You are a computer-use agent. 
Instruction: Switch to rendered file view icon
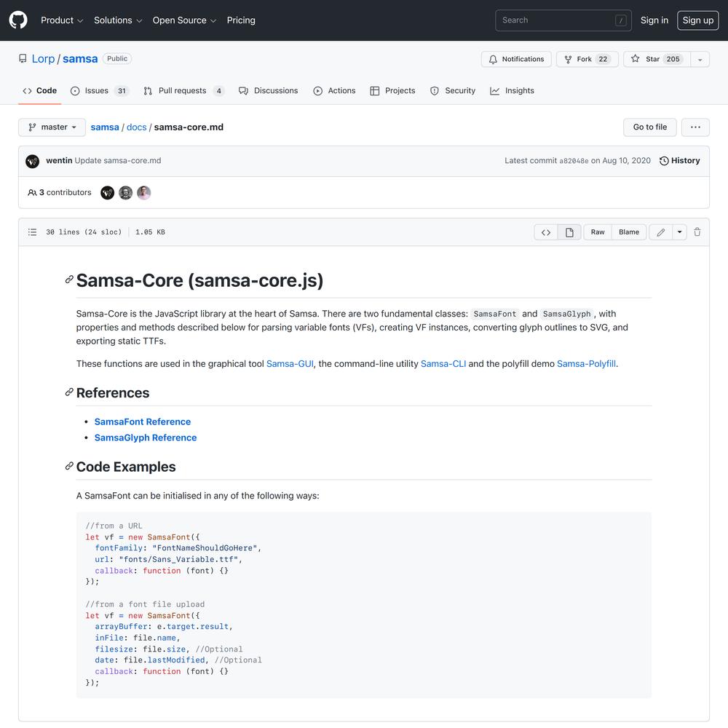569,232
